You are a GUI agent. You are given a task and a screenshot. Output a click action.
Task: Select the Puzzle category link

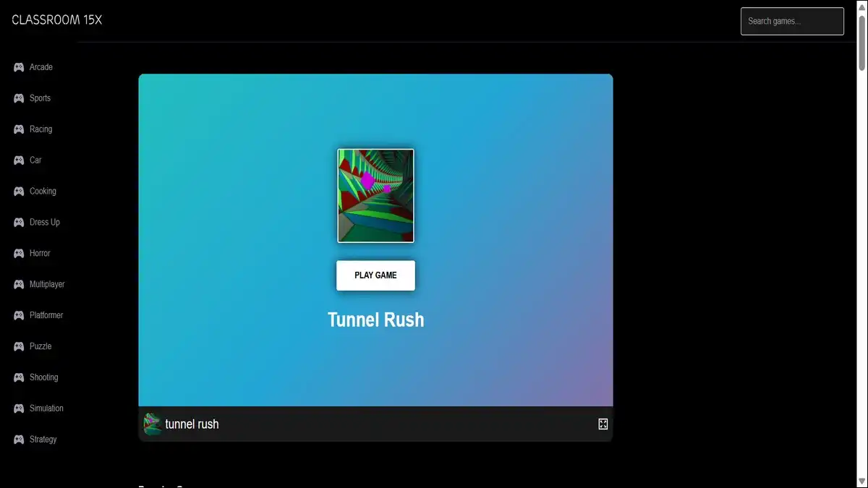click(41, 347)
